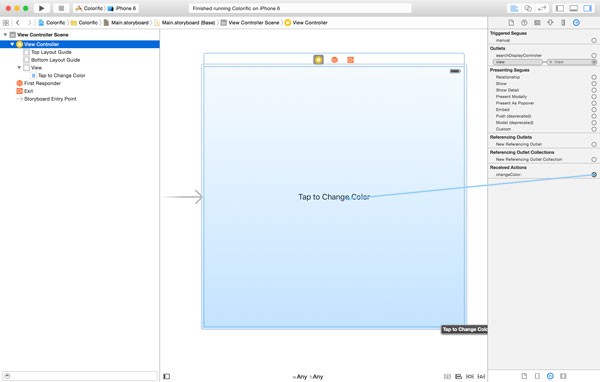600x382 pixels.
Task: Click the Finished running Colorific status display
Action: 300,8
